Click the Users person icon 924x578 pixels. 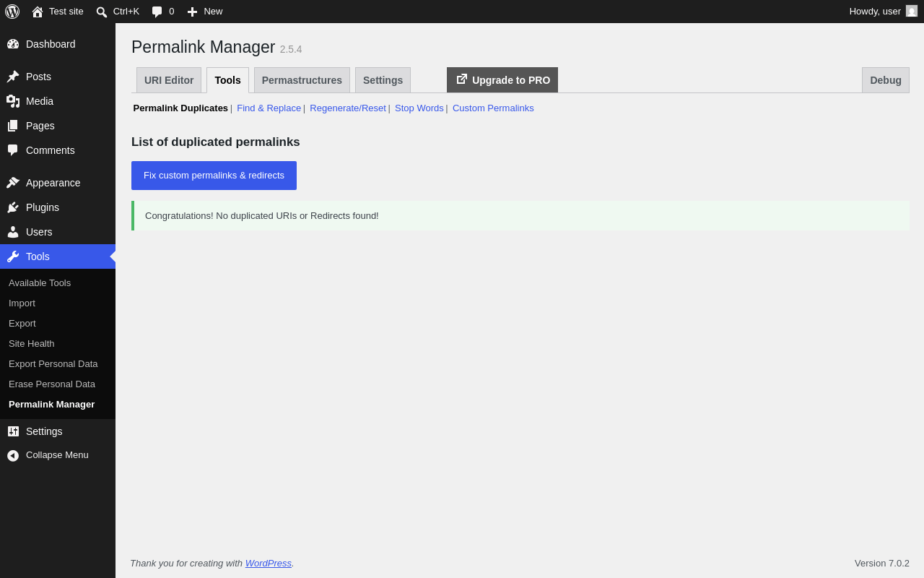[x=13, y=232]
